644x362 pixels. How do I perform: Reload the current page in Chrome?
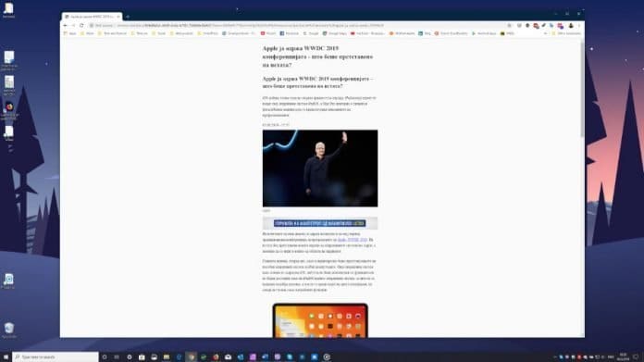tap(81, 26)
